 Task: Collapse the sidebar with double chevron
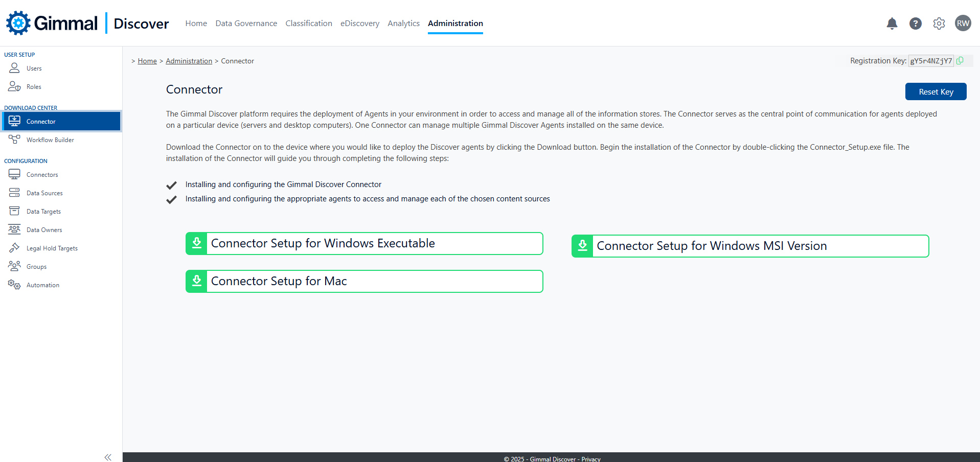click(x=108, y=457)
